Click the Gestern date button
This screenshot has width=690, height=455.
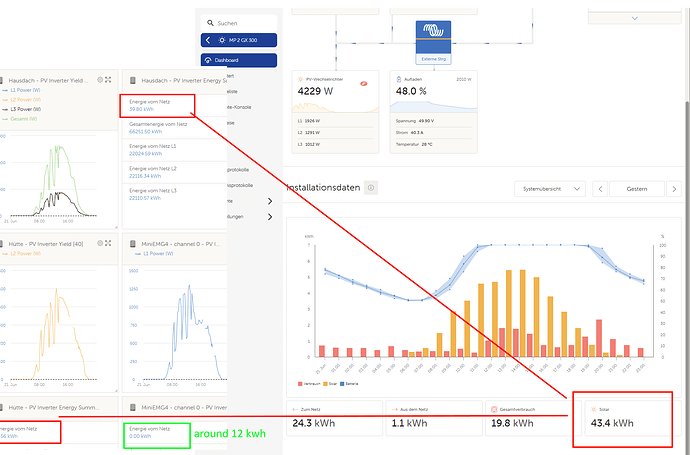tap(637, 189)
